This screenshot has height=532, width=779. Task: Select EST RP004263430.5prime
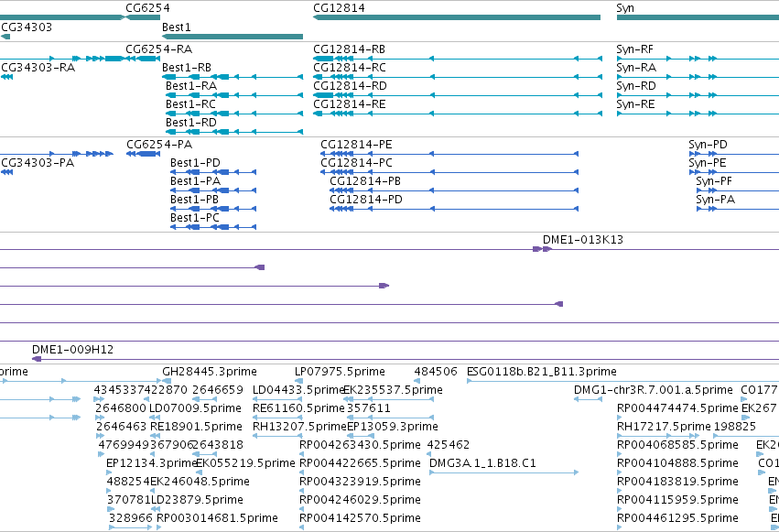360,445
